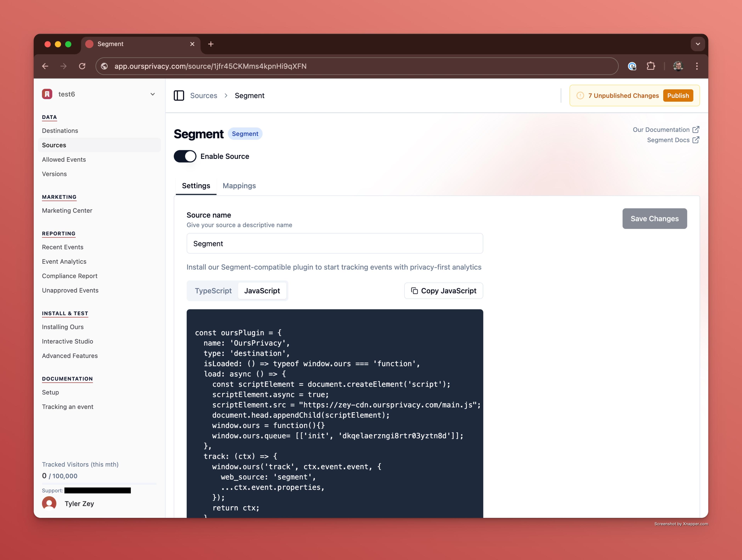This screenshot has width=742, height=560.
Task: Open Our Documentation external link icon
Action: pos(696,130)
